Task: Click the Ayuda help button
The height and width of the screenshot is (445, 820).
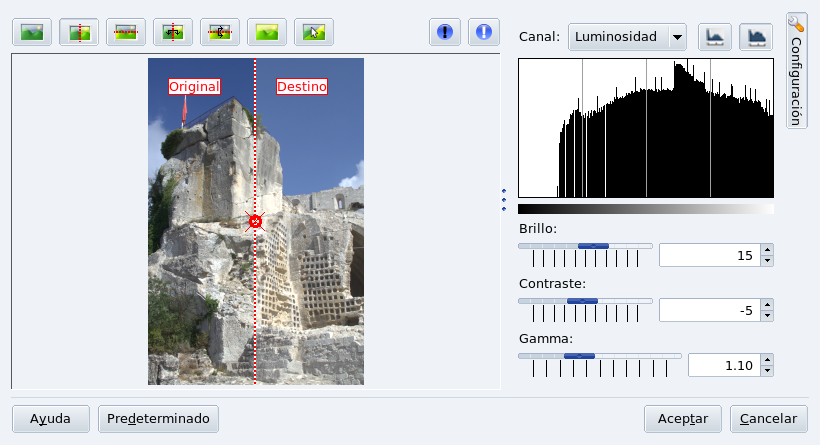Action: 50,419
